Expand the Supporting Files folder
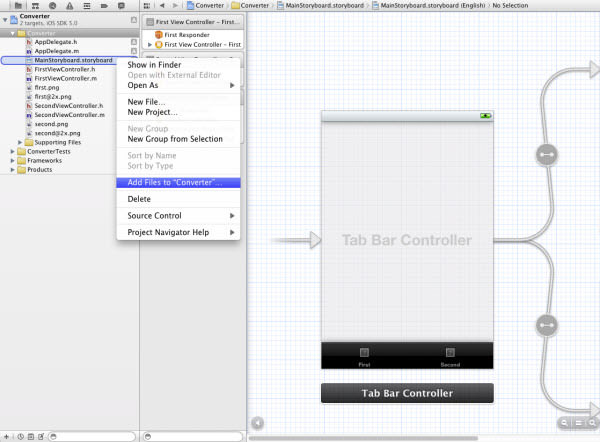The height and width of the screenshot is (442, 600). (x=20, y=142)
